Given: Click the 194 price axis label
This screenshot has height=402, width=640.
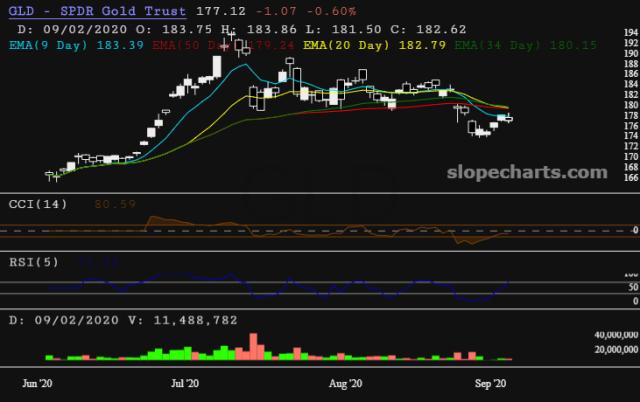Looking at the screenshot, I should pyautogui.click(x=631, y=32).
